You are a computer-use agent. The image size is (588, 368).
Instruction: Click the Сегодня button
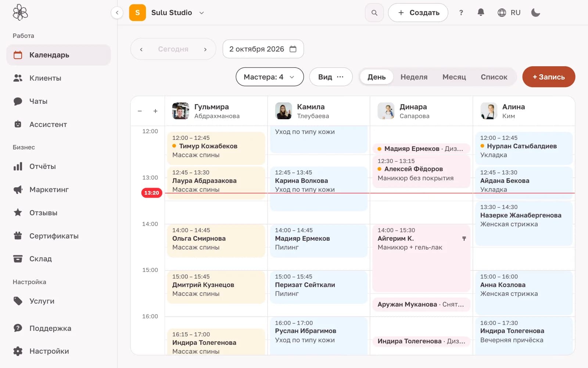pyautogui.click(x=173, y=49)
